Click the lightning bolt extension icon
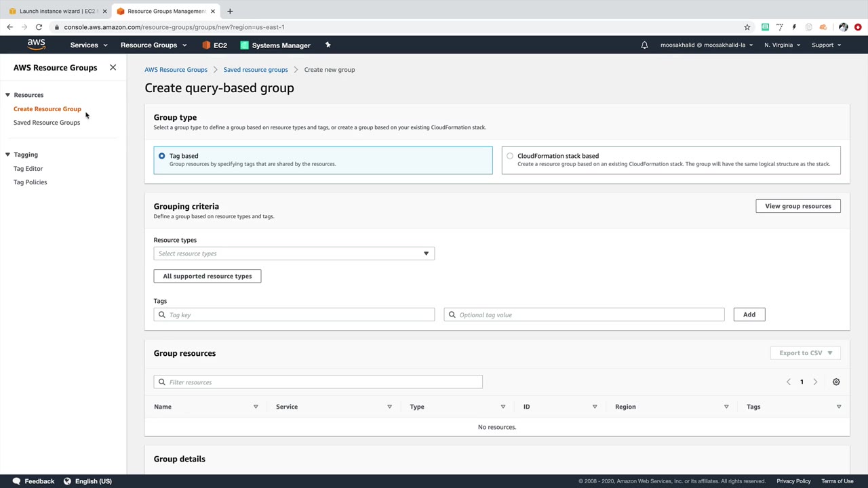Screen dimensions: 868x488 click(x=794, y=27)
